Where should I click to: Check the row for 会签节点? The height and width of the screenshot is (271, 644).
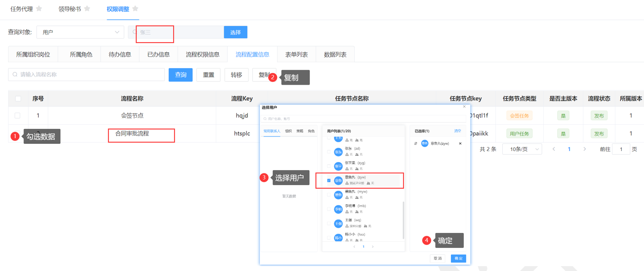click(17, 115)
